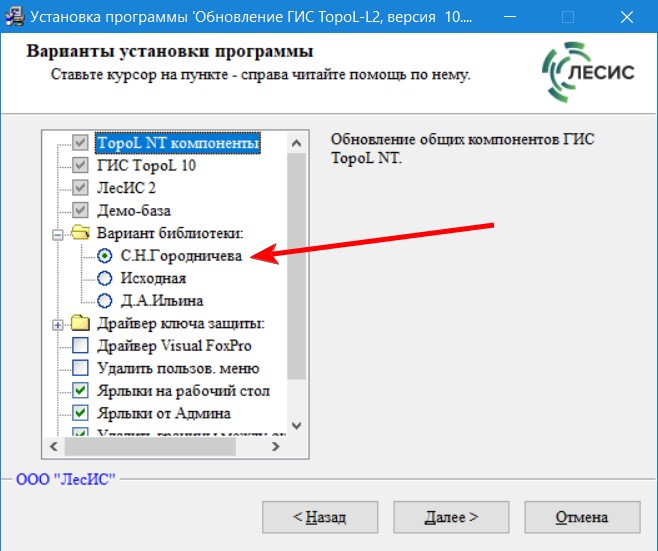Click the scroll right arrow of the component list
This screenshot has width=658, height=551.
[x=275, y=447]
